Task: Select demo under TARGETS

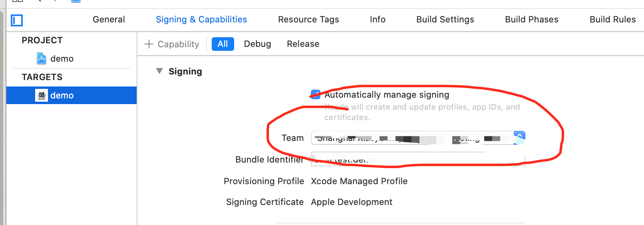Action: [72, 95]
